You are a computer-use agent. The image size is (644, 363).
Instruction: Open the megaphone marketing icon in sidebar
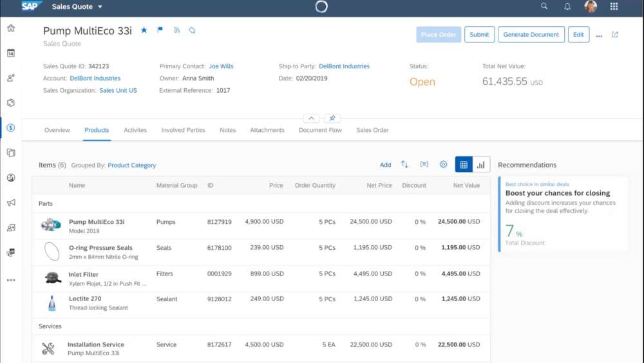pyautogui.click(x=11, y=203)
